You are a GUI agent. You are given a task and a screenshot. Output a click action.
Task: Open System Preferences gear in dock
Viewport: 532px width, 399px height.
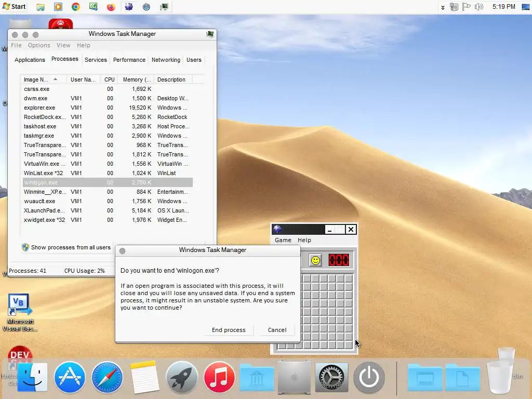[331, 377]
